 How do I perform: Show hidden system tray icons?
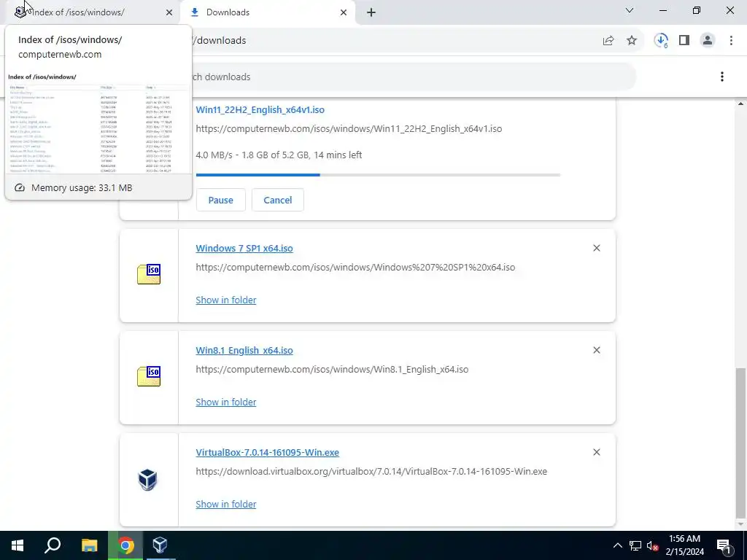click(x=617, y=545)
